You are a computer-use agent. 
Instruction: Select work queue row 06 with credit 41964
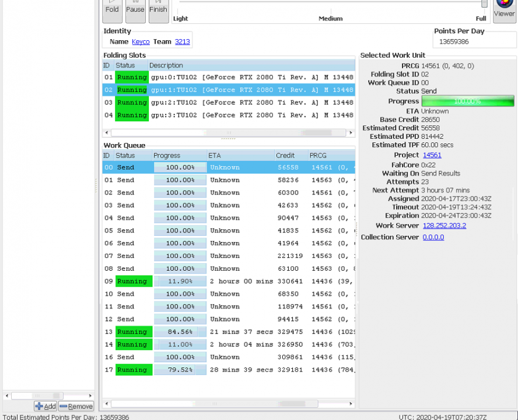point(229,243)
